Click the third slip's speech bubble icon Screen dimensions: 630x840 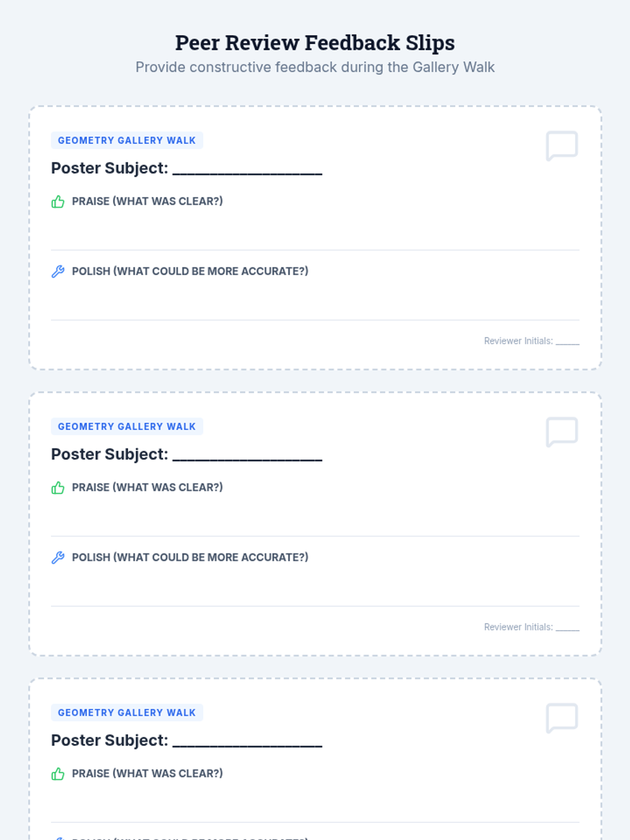(x=562, y=718)
